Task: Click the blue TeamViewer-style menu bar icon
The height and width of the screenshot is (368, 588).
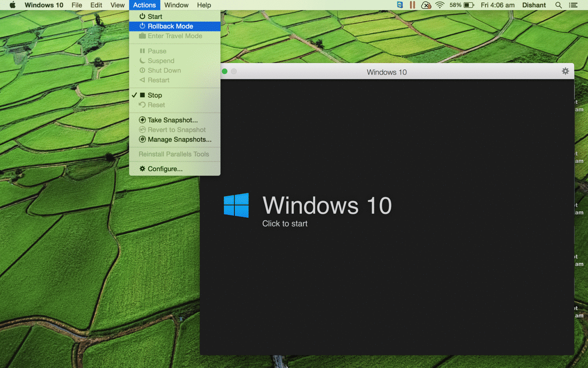Action: 400,5
